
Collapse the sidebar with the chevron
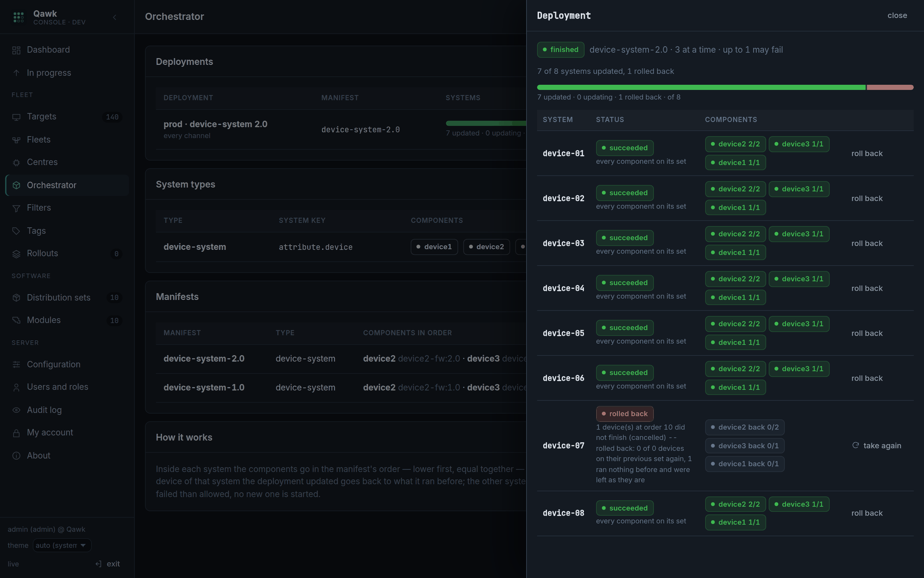tap(114, 17)
